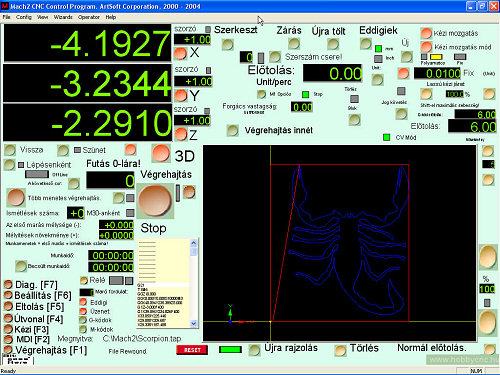This screenshot has height=375, width=500.
Task: Open the Wizards menu
Action: 63,17
